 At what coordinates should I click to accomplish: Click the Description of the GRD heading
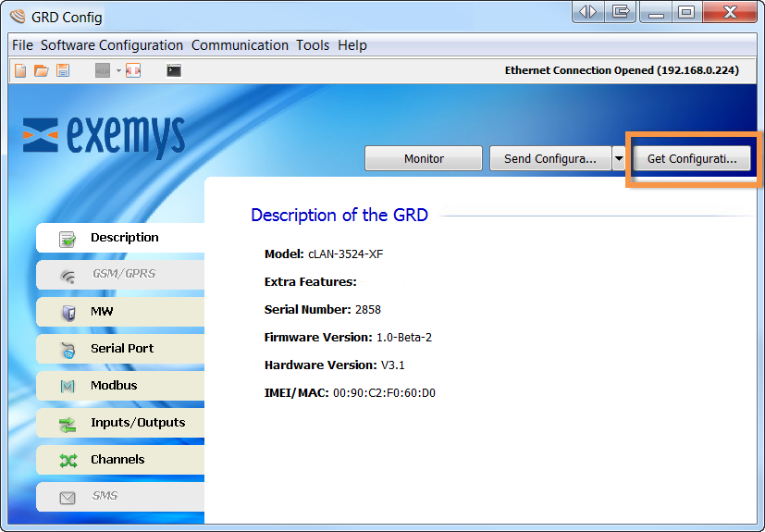(339, 216)
